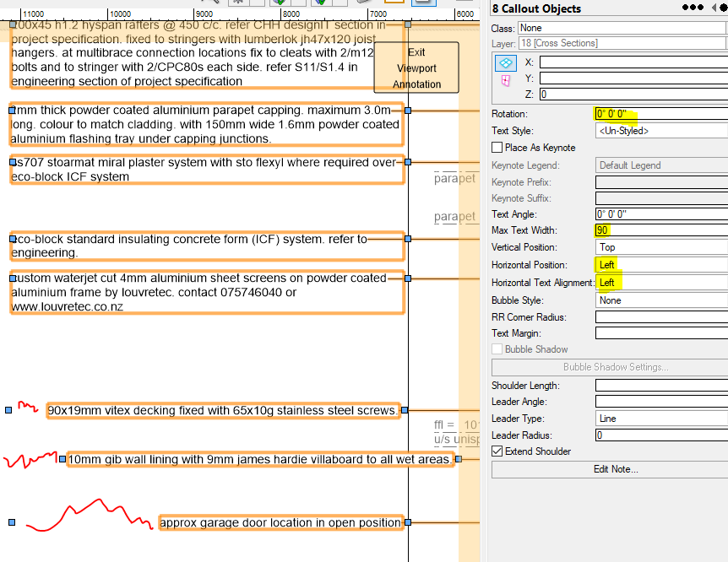The image size is (728, 562).
Task: Enable the Place As Keynote checkbox
Action: coord(497,146)
